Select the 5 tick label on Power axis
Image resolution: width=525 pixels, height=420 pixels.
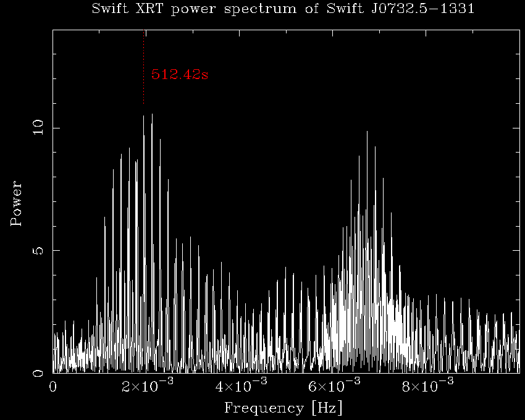pyautogui.click(x=38, y=250)
